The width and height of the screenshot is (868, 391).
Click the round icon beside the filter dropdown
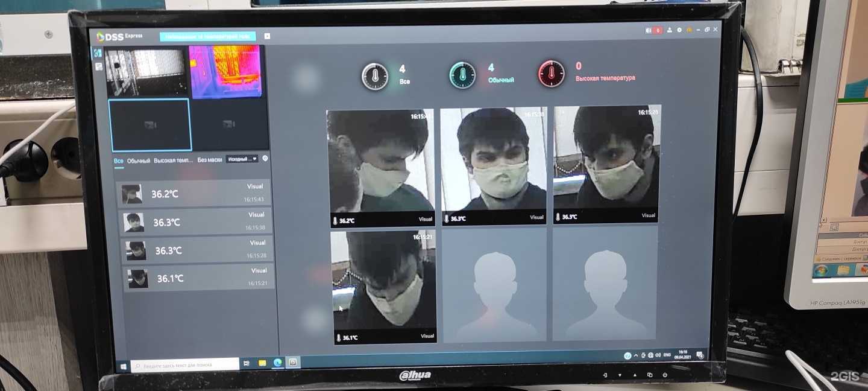click(265, 159)
